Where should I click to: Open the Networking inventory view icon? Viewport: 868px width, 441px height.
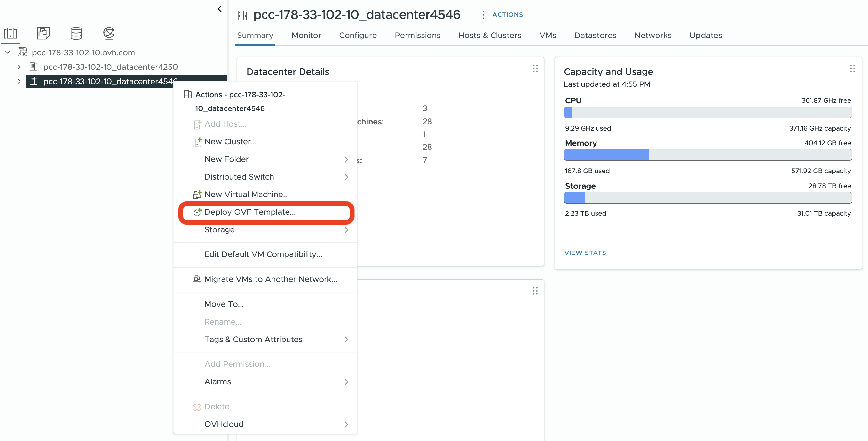click(108, 33)
